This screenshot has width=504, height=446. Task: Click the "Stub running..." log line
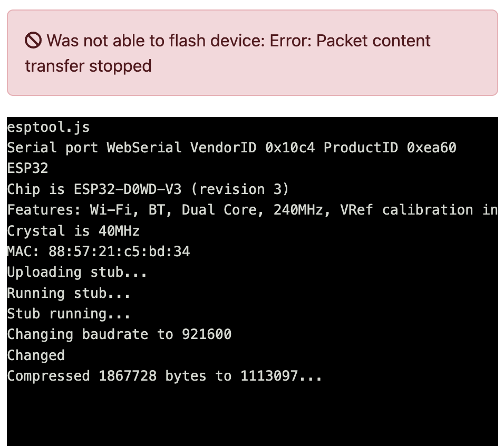coord(69,314)
